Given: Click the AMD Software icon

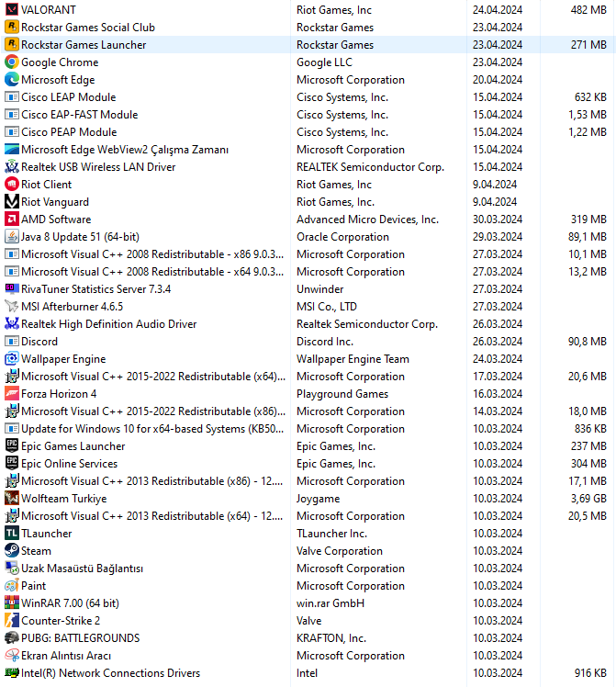Looking at the screenshot, I should tap(11, 219).
